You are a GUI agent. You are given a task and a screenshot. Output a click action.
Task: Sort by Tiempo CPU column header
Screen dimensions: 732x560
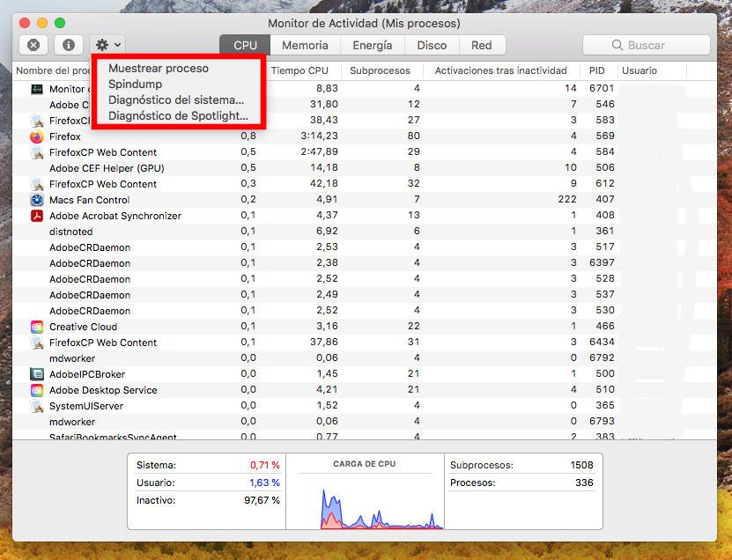299,70
